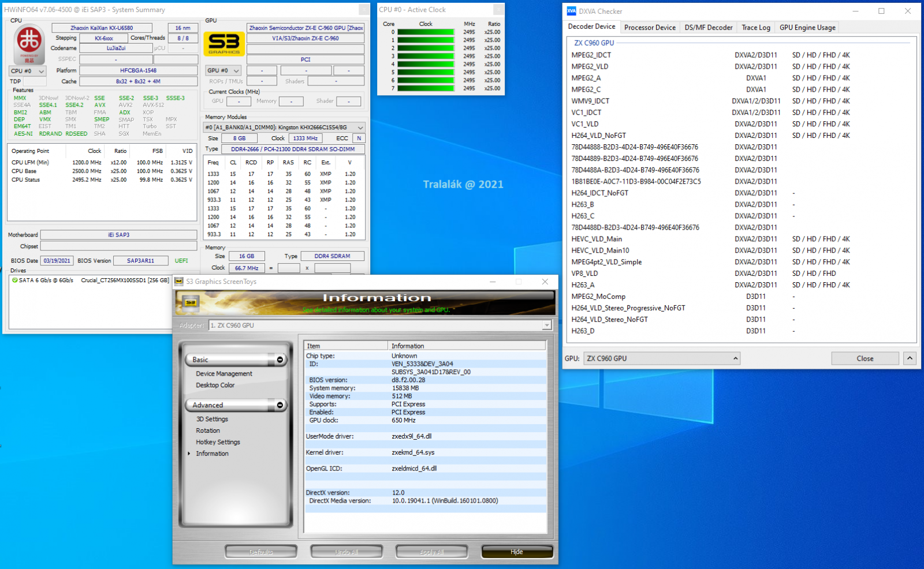Collapse the Advanced section in ScreenToys
Viewport: 924px width, 569px height.
pos(280,405)
